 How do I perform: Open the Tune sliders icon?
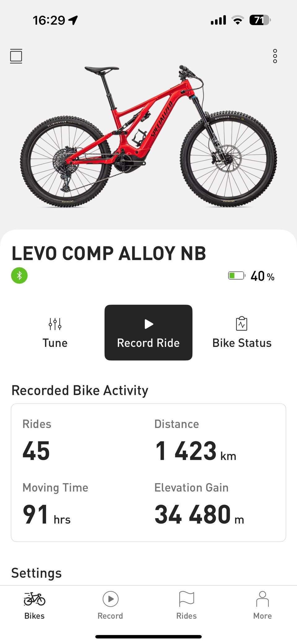coord(55,324)
